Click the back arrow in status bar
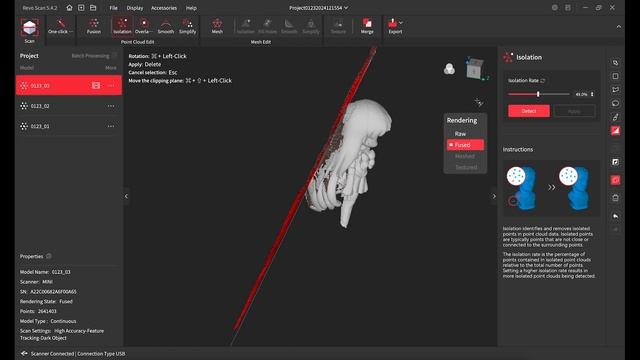This screenshot has width=640, height=360. point(24,353)
